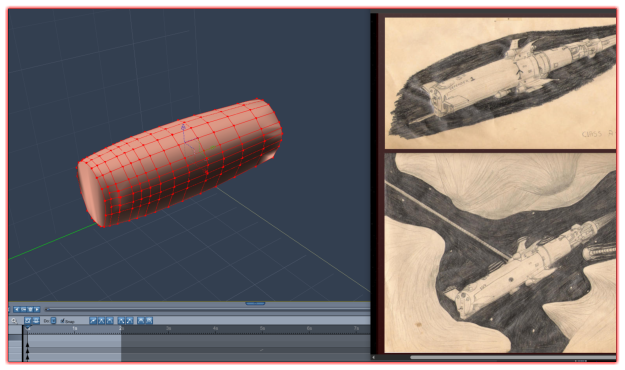Click the third transport control button
The height and width of the screenshot is (370, 625).
[30, 309]
